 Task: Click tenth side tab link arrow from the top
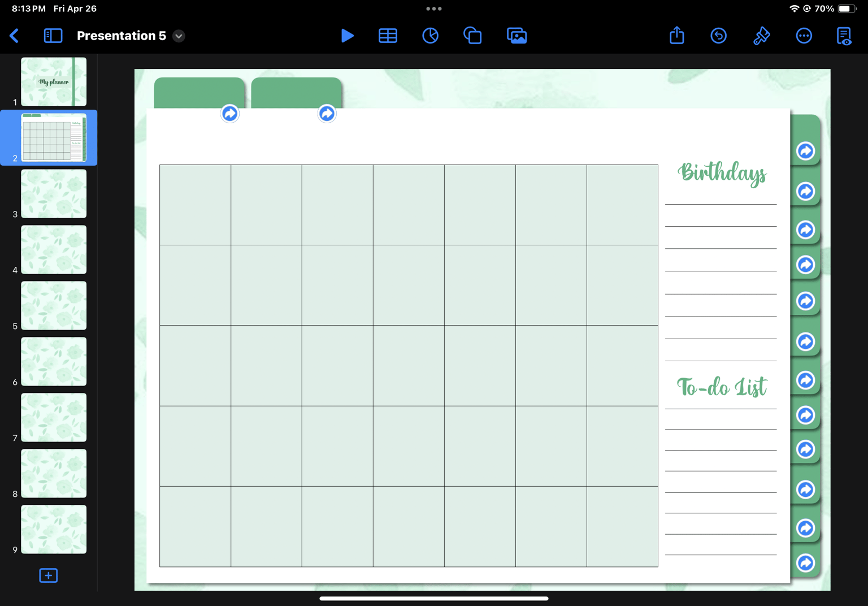pyautogui.click(x=805, y=490)
